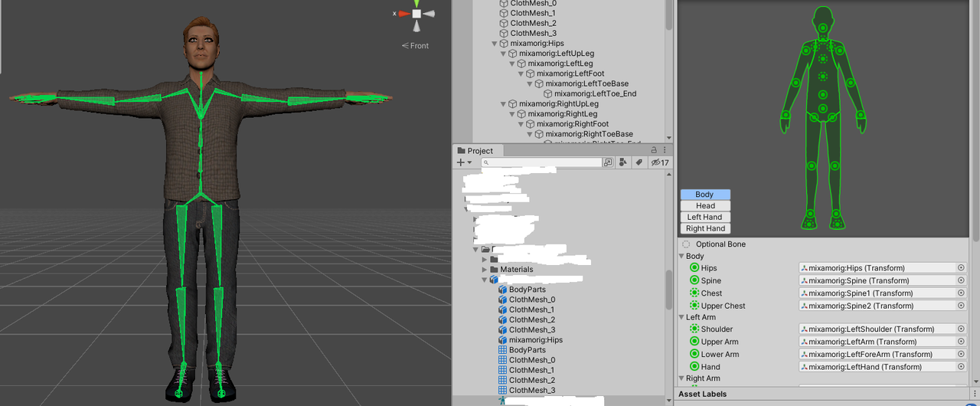Click the dotted circle next to Upper Chest
980x406 pixels.
point(694,306)
